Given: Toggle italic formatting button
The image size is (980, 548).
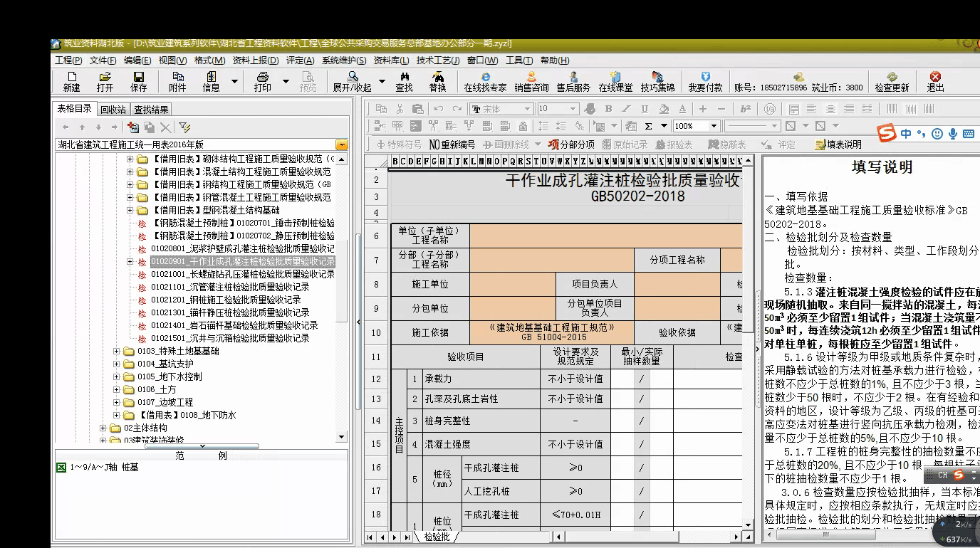Looking at the screenshot, I should point(626,108).
